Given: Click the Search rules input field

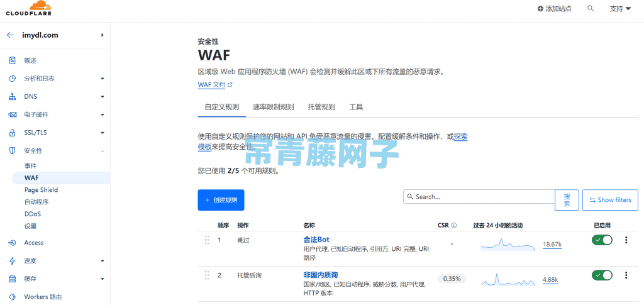Looking at the screenshot, I should pyautogui.click(x=479, y=197).
